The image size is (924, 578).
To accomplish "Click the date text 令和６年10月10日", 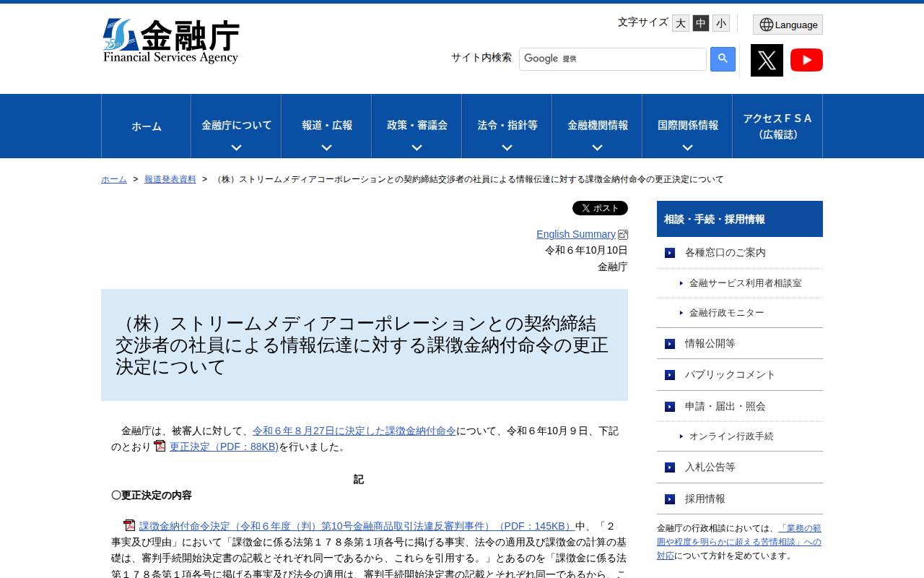I will pos(586,250).
